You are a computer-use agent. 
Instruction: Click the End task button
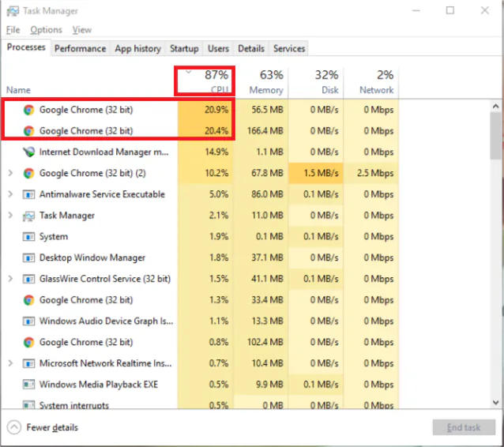[x=464, y=427]
